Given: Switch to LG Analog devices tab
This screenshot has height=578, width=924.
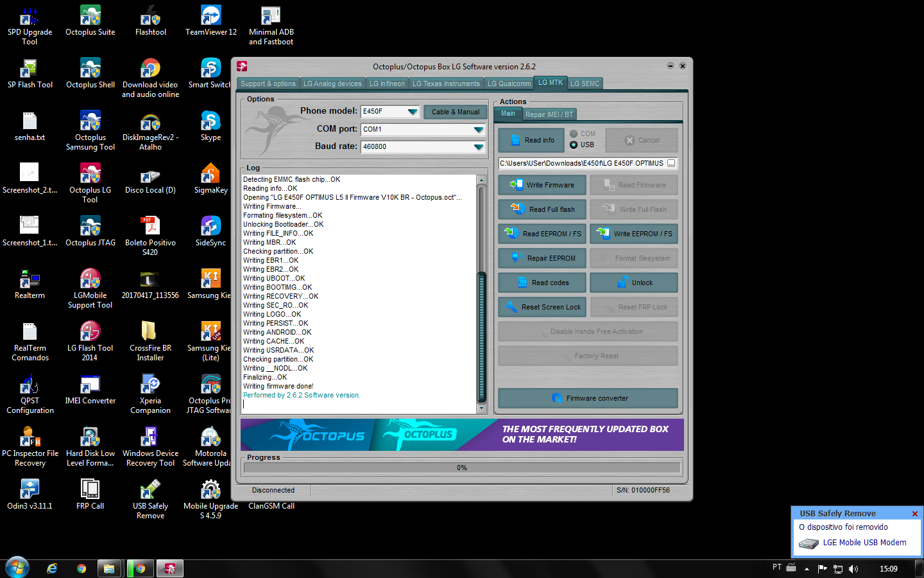Looking at the screenshot, I should click(332, 83).
